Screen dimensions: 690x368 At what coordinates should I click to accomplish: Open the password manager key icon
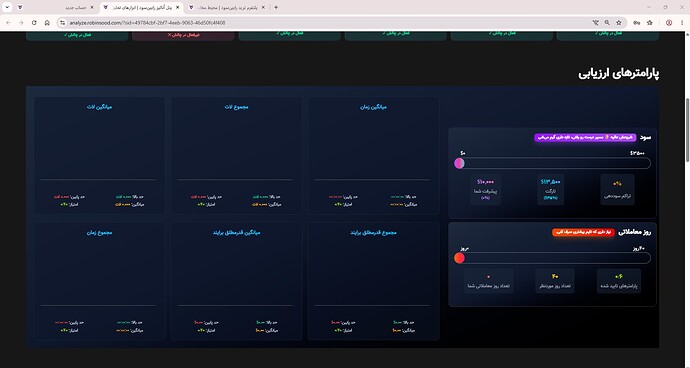[x=636, y=22]
